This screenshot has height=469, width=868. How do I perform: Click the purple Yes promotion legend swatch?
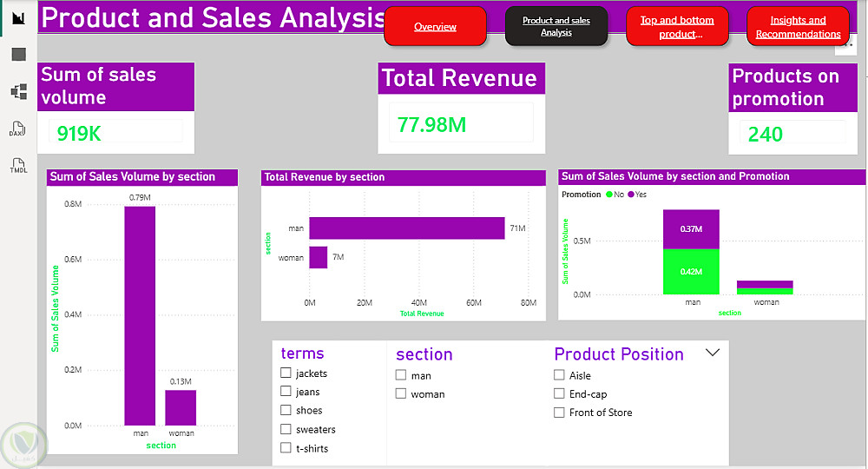tap(632, 195)
